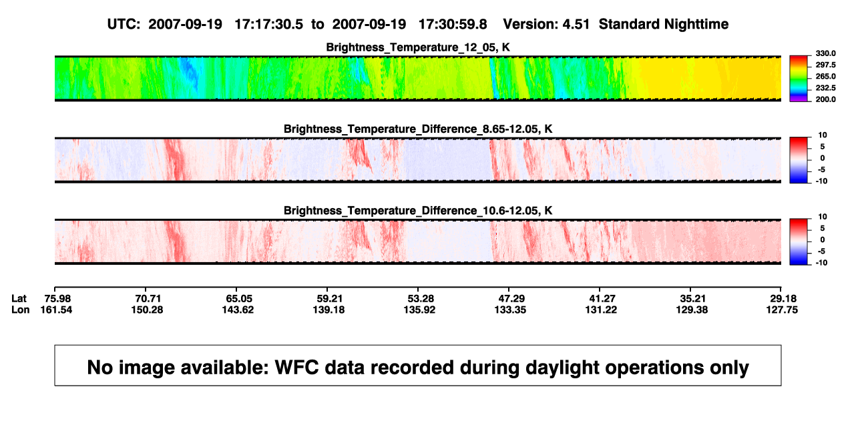Click the No image available WFC message box
This screenshot has width=868, height=445.
coord(418,365)
